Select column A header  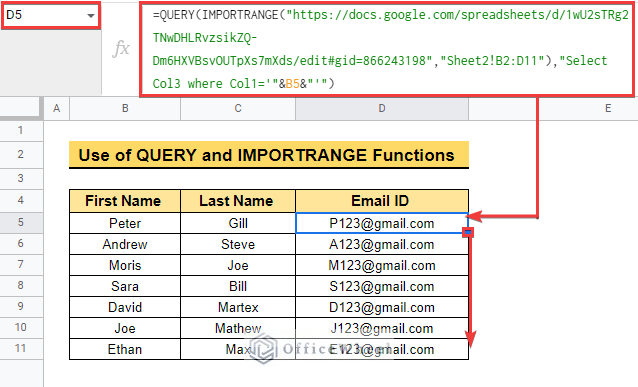(x=57, y=108)
